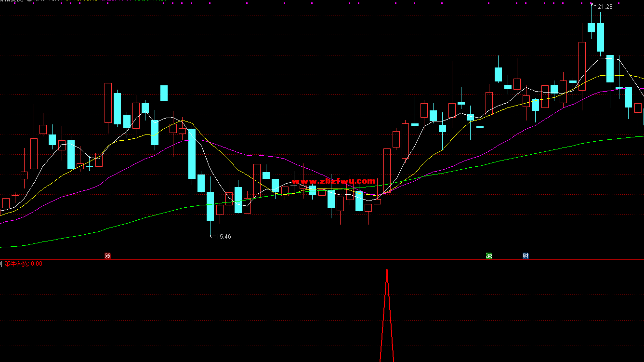Image resolution: width=644 pixels, height=362 pixels.
Task: Click the indicator value 0.00 readout
Action: [x=37, y=264]
